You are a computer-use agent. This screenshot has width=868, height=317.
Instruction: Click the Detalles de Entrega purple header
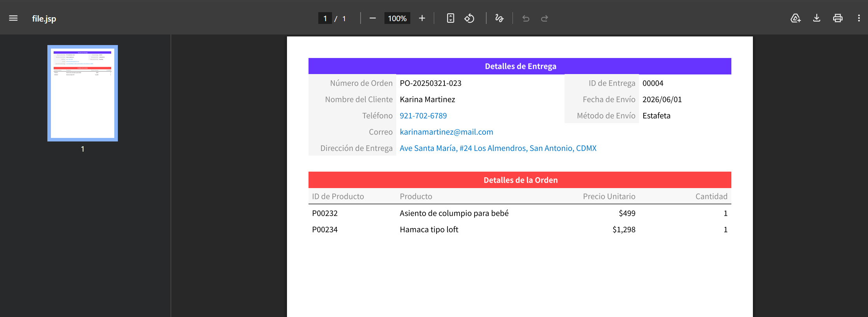(520, 66)
